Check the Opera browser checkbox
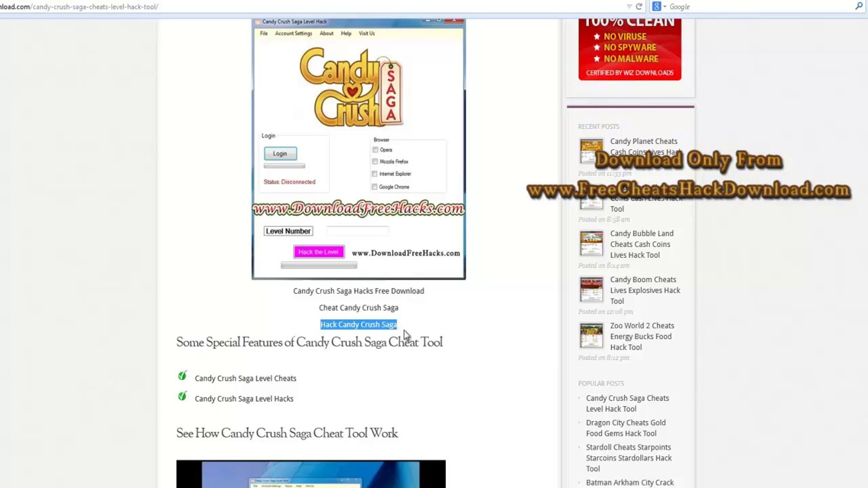Viewport: 868px width, 488px height. (375, 150)
